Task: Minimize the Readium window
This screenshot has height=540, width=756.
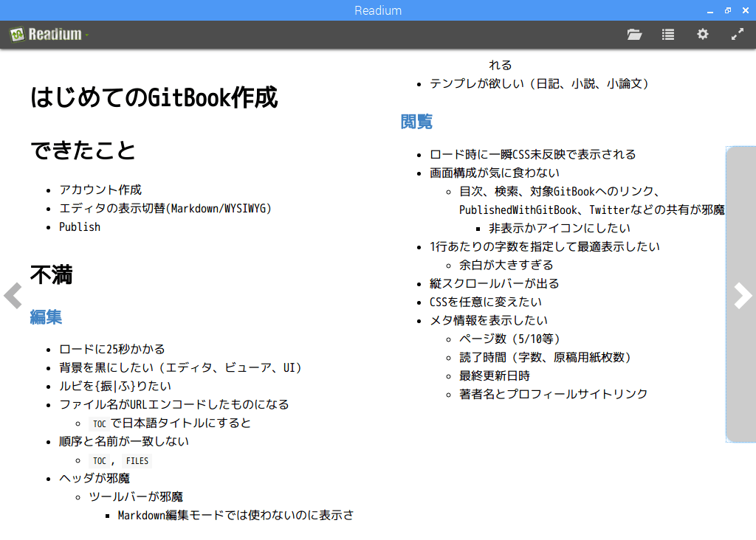Action: 710,10
